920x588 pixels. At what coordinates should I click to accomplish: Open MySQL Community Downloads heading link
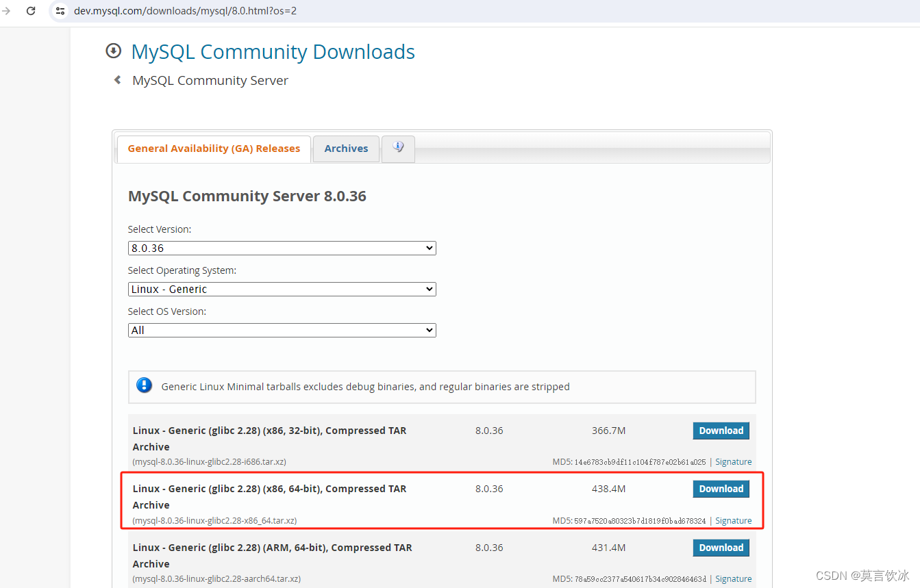[273, 51]
